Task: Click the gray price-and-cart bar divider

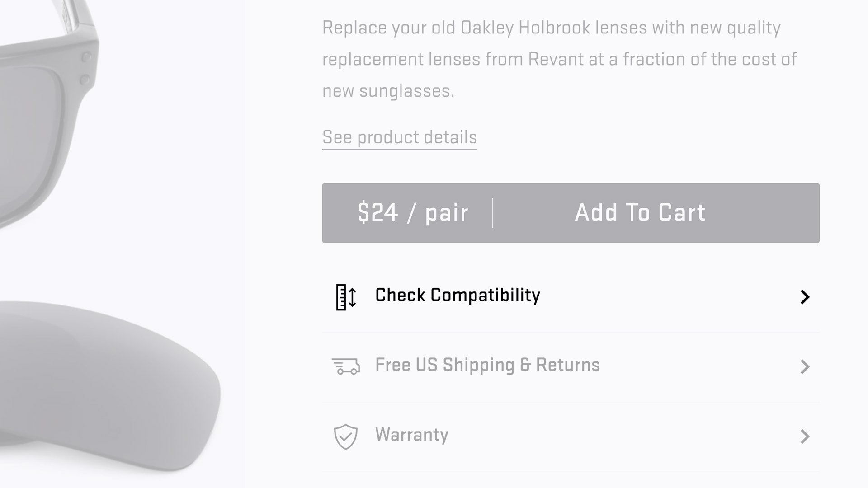Action: point(493,212)
